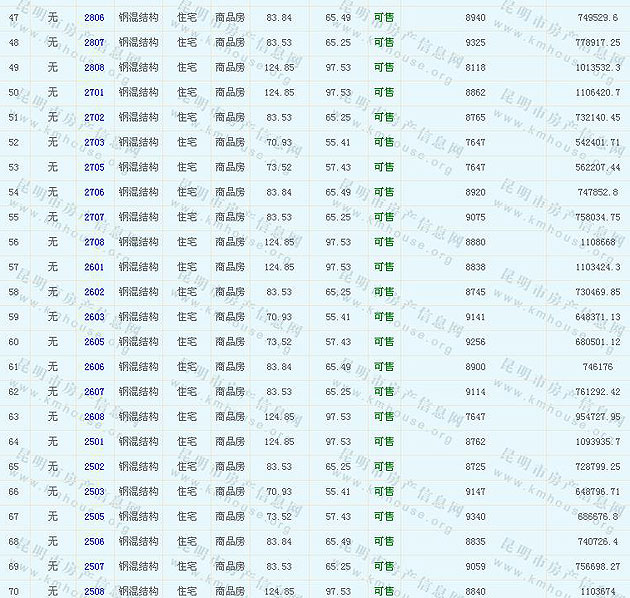The image size is (630, 598).
Task: Select room number 2706
Action: (x=94, y=193)
